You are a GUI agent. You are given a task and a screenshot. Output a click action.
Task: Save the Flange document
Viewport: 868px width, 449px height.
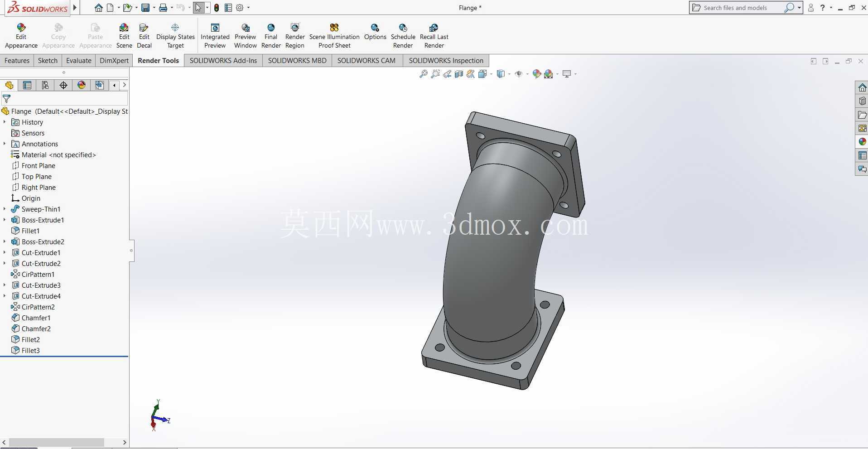pyautogui.click(x=145, y=8)
